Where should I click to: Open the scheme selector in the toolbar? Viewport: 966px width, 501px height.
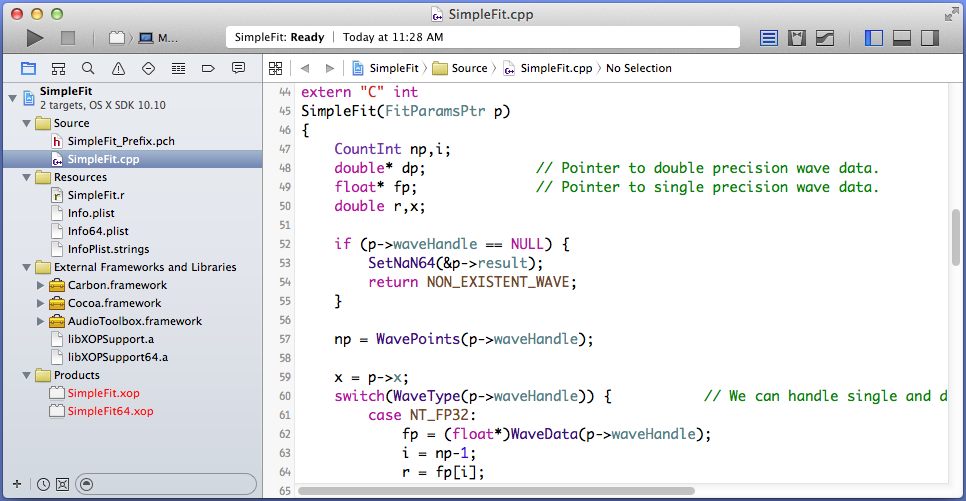point(116,38)
